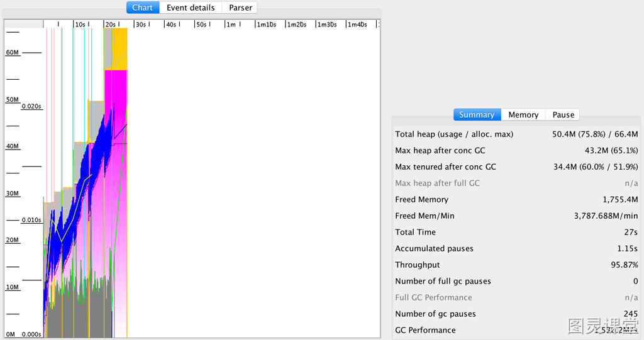Select the Summary tab

tap(477, 114)
